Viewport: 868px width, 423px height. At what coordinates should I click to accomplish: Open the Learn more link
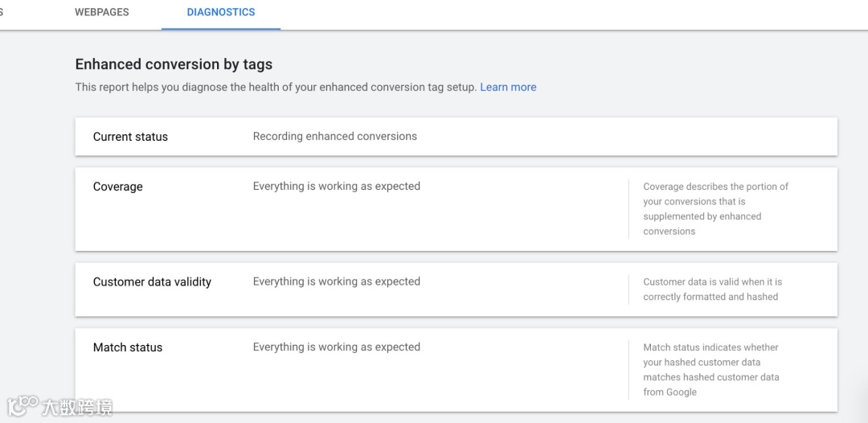point(508,87)
